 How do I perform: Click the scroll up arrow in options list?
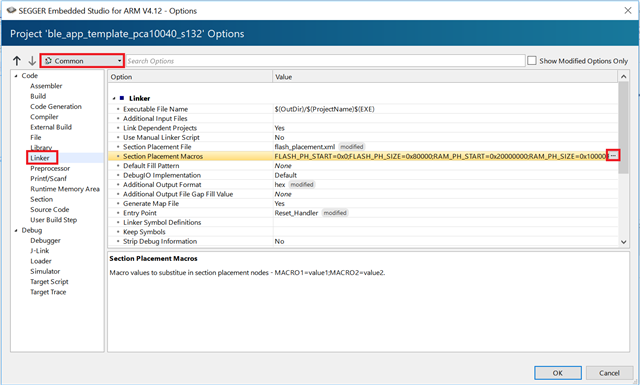623,76
